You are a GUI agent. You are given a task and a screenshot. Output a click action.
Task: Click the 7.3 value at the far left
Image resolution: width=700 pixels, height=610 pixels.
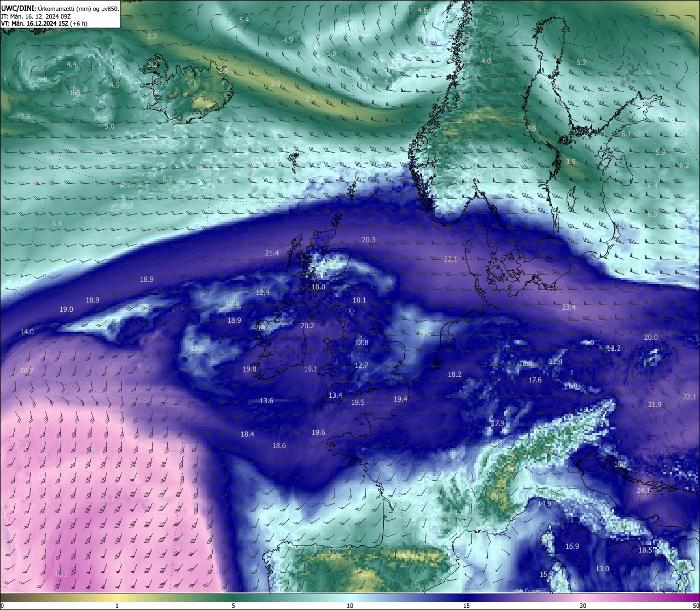25,117
